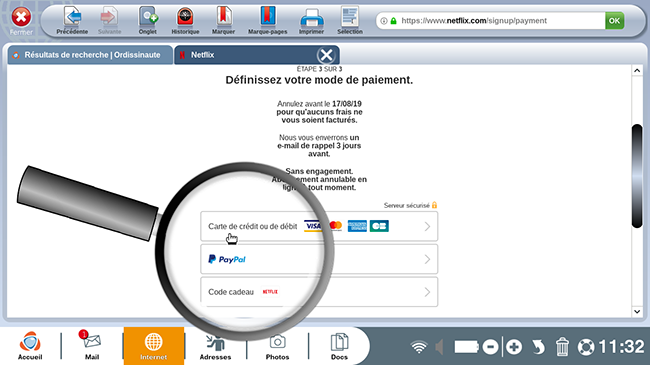Click the Définissez votre mode de paiement heading

pyautogui.click(x=319, y=80)
